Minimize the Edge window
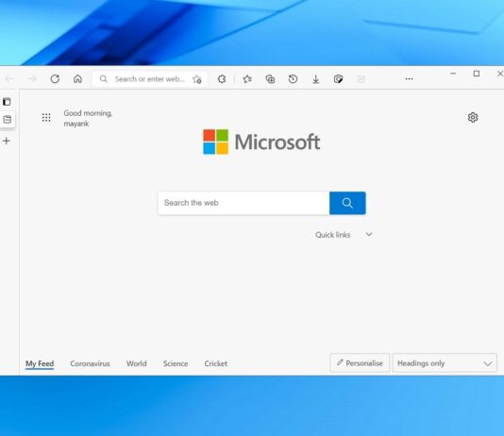 (453, 74)
